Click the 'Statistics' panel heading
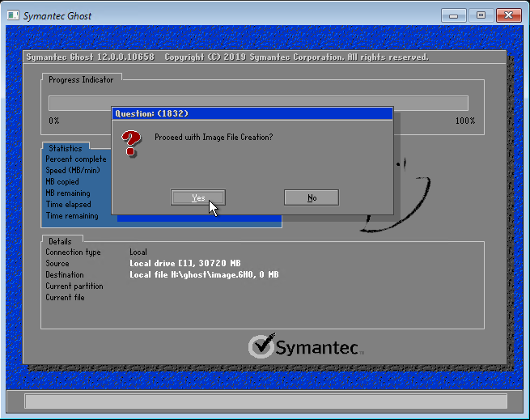The image size is (530, 420). pos(66,148)
